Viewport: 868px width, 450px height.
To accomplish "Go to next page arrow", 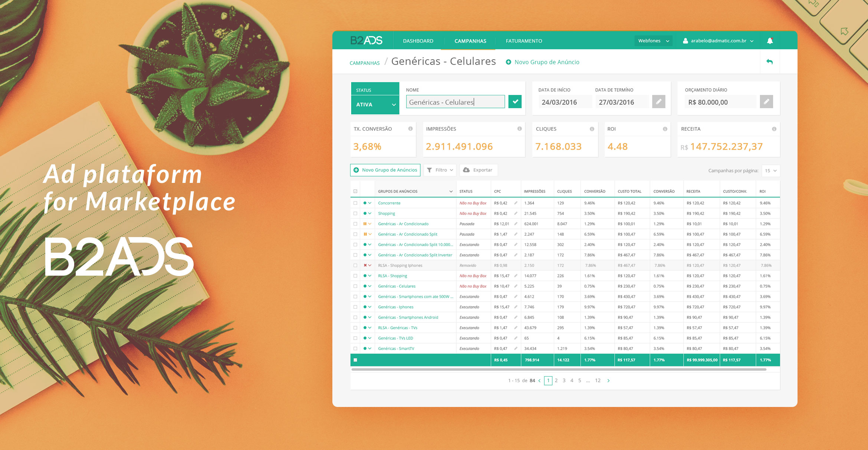I will coord(608,381).
